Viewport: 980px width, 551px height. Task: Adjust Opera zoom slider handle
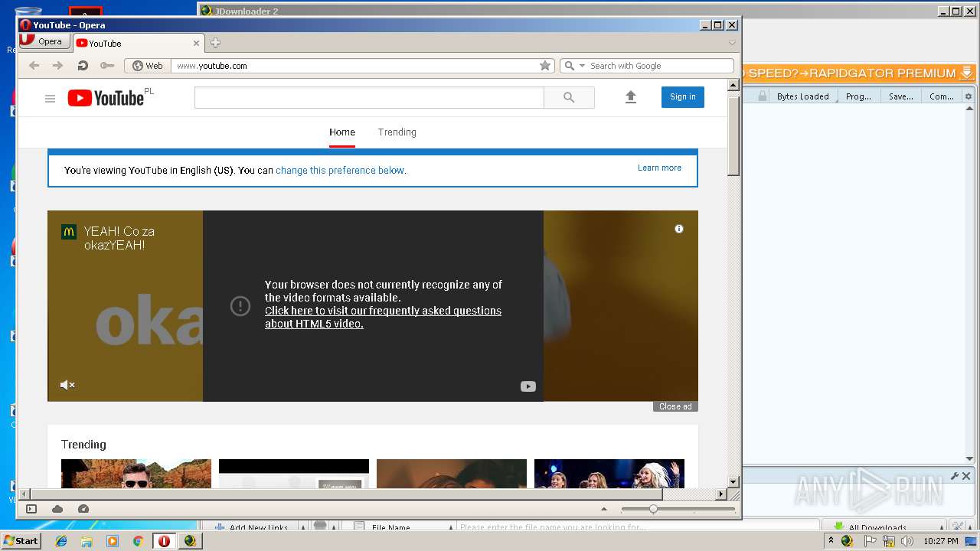pyautogui.click(x=653, y=509)
